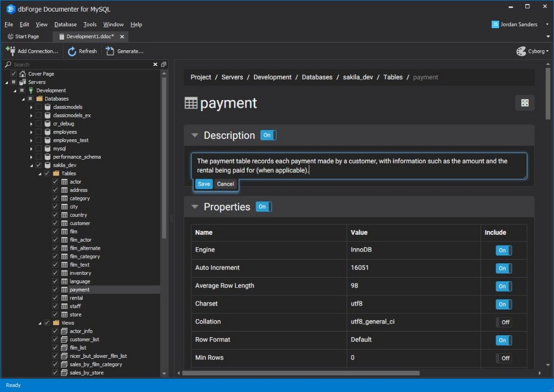The height and width of the screenshot is (392, 554).
Task: Click the Servers node icon
Action: 23,82
